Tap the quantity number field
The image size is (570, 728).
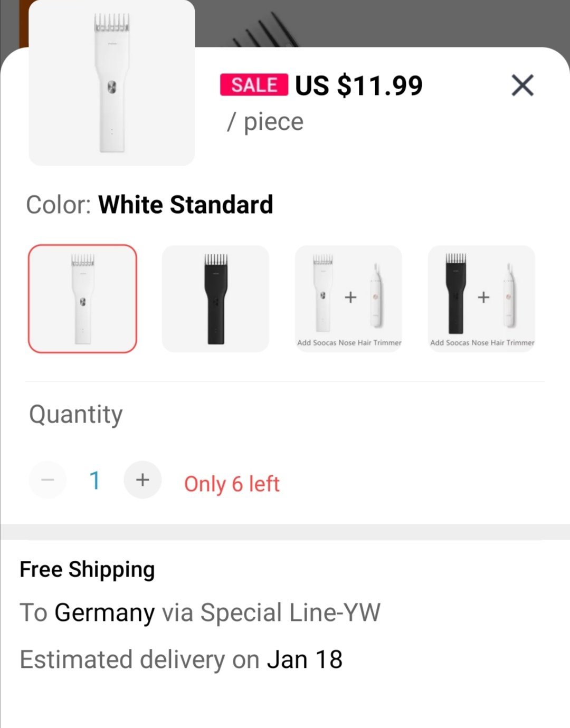point(95,480)
